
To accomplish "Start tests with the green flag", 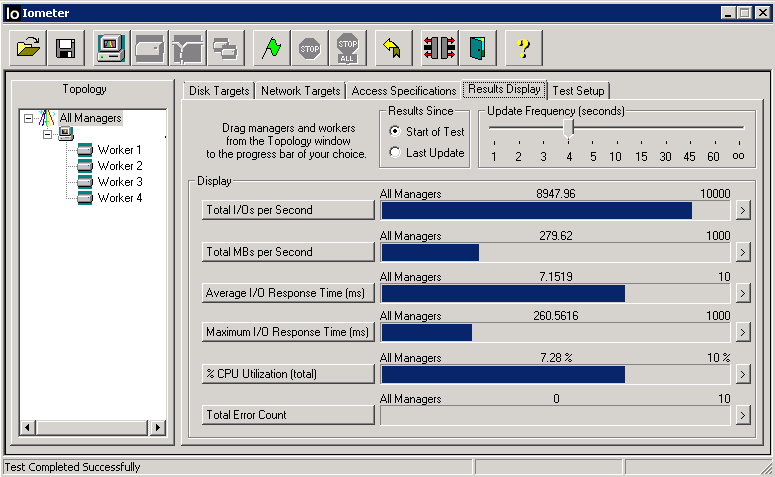I will (x=271, y=48).
